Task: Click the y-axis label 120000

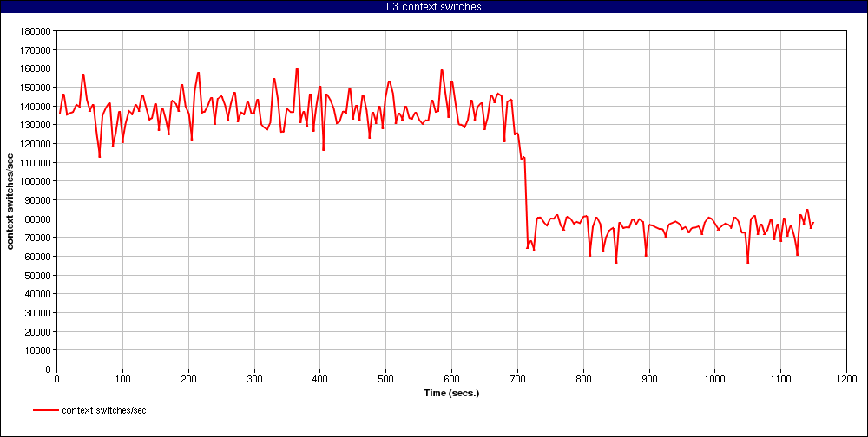Action: pos(35,144)
